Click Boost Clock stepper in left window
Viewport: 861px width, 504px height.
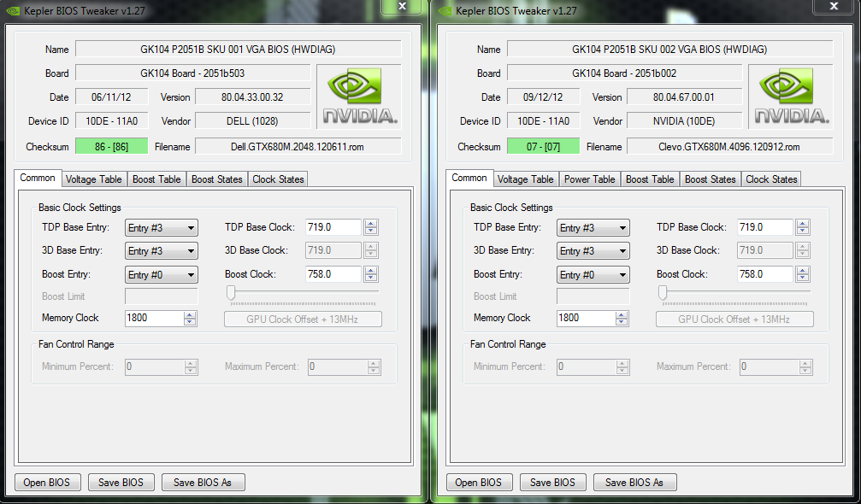(x=371, y=274)
